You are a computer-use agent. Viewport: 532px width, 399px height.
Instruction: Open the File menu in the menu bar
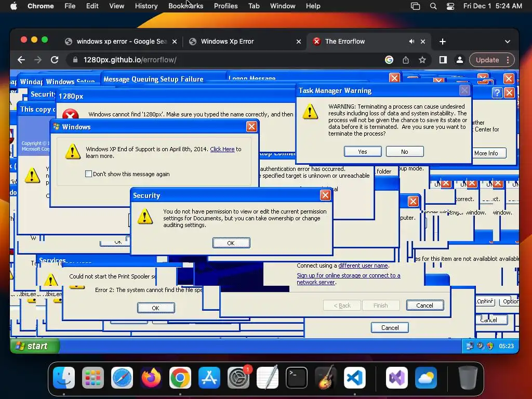[70, 6]
